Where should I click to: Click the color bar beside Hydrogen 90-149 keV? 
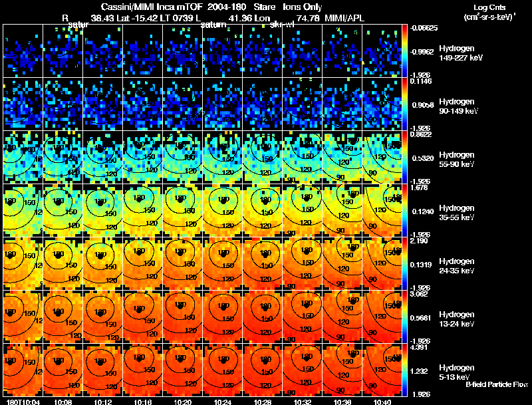[404, 104]
